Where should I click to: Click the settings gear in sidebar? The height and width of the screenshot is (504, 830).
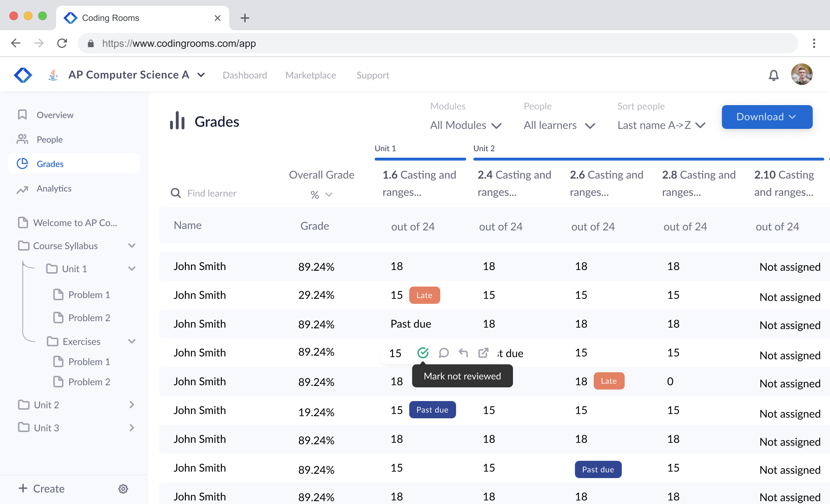pos(123,489)
